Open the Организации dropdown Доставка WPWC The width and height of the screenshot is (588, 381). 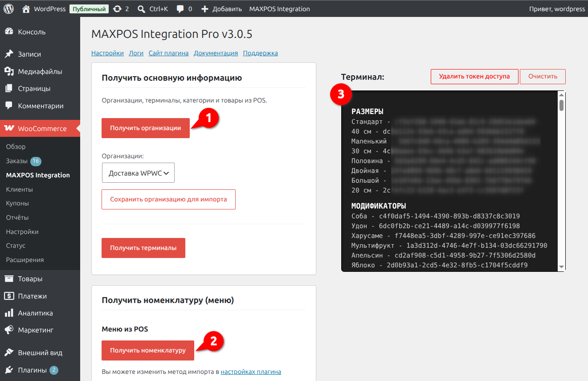click(x=138, y=173)
